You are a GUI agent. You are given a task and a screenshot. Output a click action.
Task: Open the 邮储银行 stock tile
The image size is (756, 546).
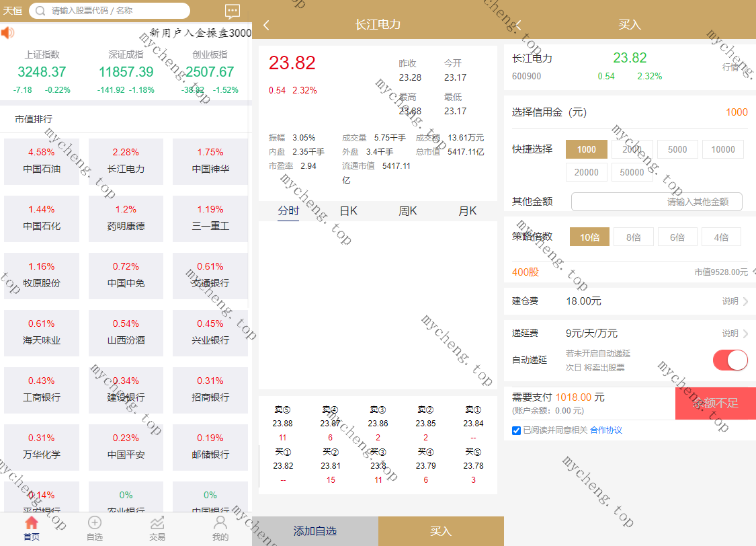click(210, 448)
